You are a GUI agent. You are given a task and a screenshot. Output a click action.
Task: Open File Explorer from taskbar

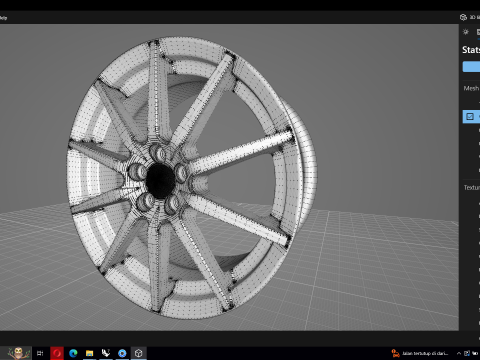[89, 353]
